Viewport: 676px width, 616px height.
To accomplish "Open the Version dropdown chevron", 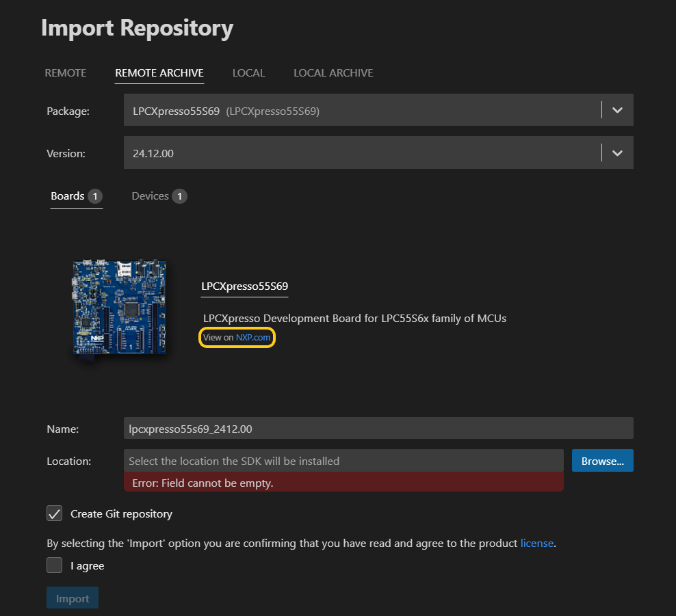I will coord(616,152).
